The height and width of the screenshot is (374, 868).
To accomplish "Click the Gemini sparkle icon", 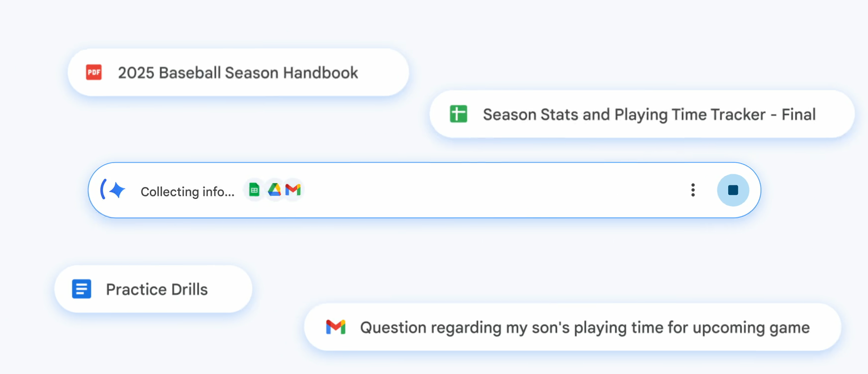I will [x=117, y=190].
